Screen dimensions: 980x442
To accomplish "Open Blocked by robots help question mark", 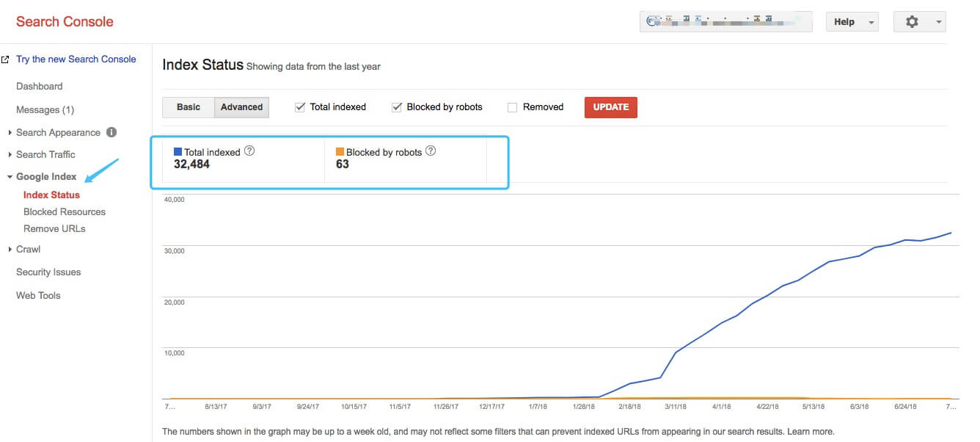I will [431, 151].
